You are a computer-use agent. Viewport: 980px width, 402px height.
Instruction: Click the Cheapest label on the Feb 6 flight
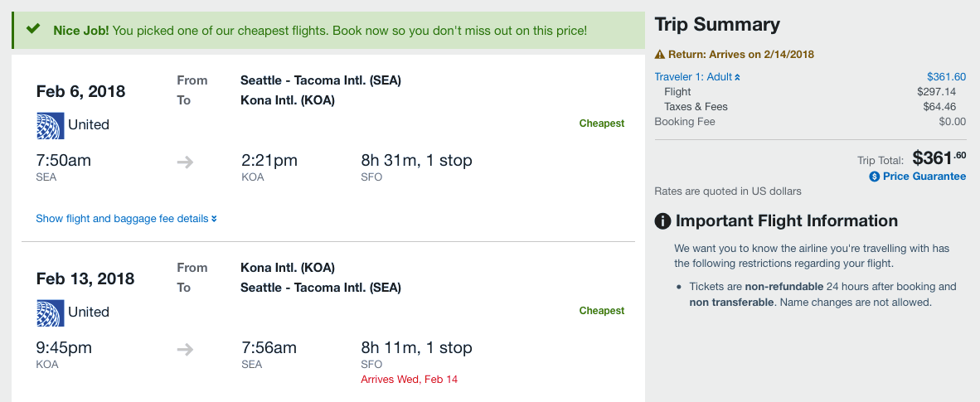coord(601,124)
